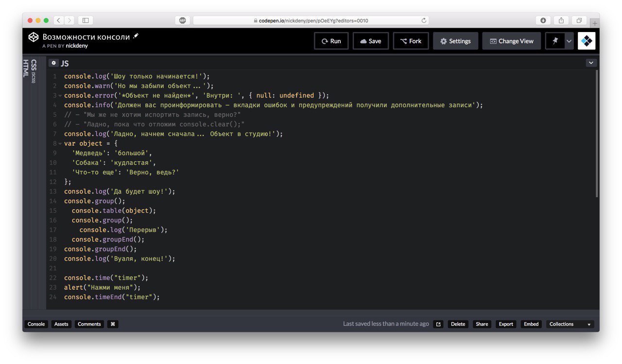The image size is (622, 364).
Task: Collapse code fold at line 3
Action: point(60,96)
